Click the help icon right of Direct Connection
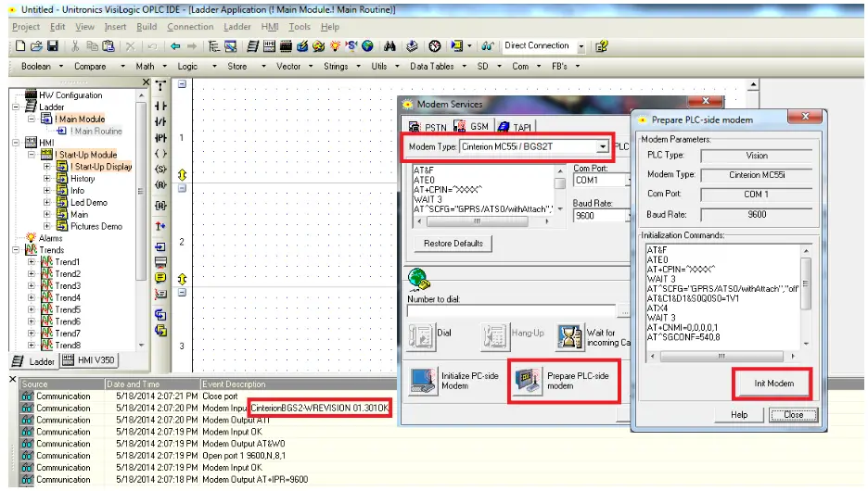 point(602,46)
